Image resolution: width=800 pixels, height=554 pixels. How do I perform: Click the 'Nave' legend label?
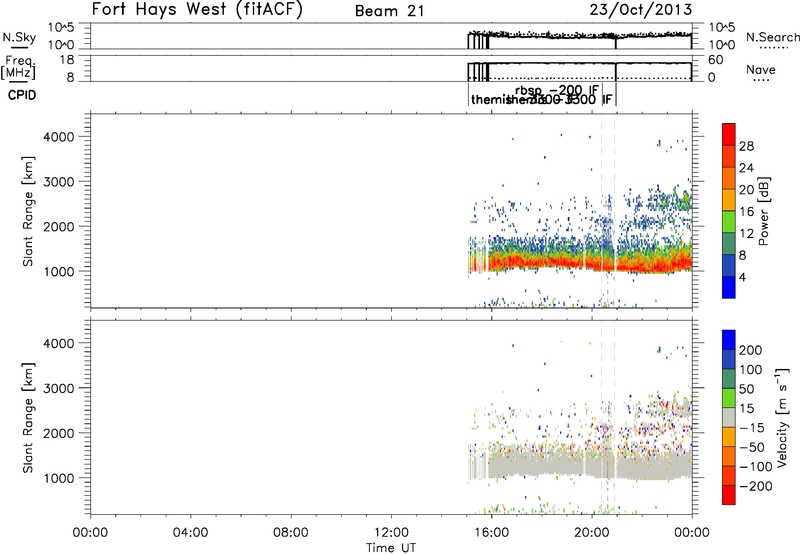(761, 69)
